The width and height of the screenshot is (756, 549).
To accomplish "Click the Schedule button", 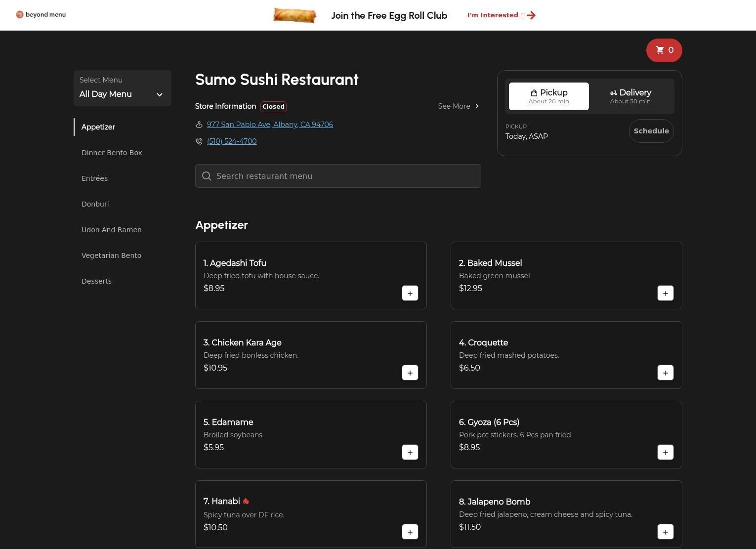I will (x=651, y=131).
